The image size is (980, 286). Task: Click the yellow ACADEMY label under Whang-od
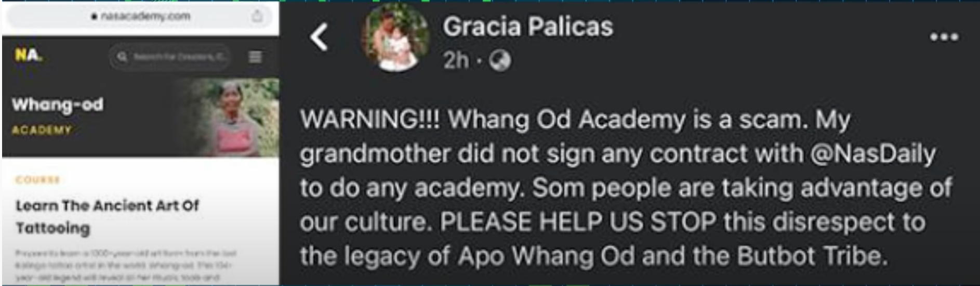pyautogui.click(x=42, y=130)
